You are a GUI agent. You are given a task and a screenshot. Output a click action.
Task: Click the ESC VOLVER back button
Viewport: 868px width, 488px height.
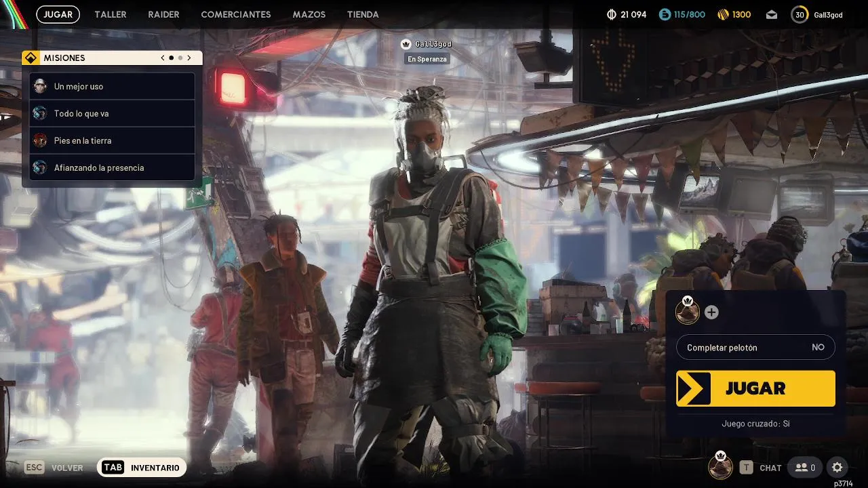coord(54,468)
